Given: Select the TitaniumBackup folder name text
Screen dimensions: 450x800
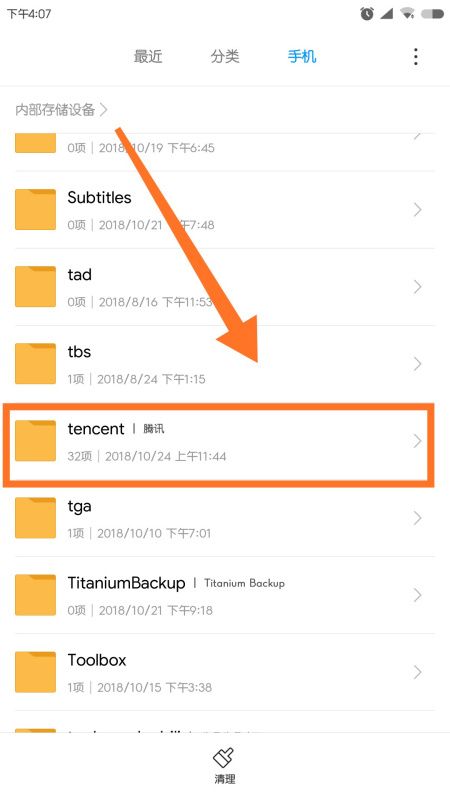Looking at the screenshot, I should coord(127,583).
